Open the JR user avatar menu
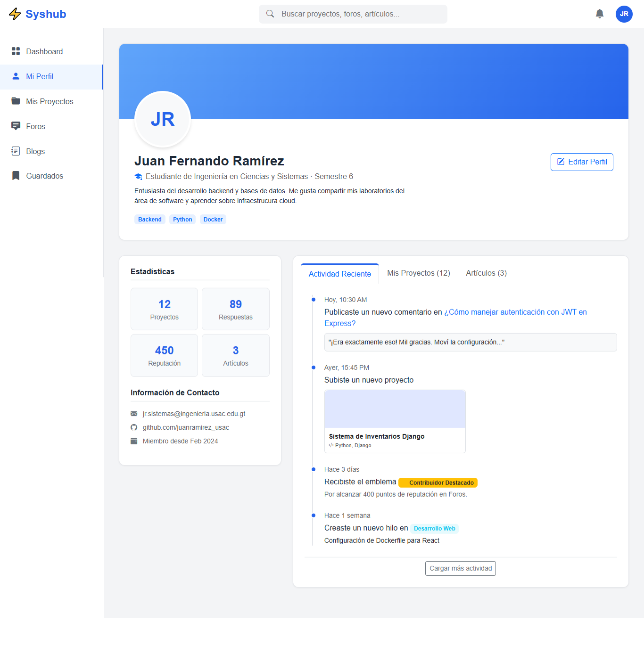 (624, 14)
